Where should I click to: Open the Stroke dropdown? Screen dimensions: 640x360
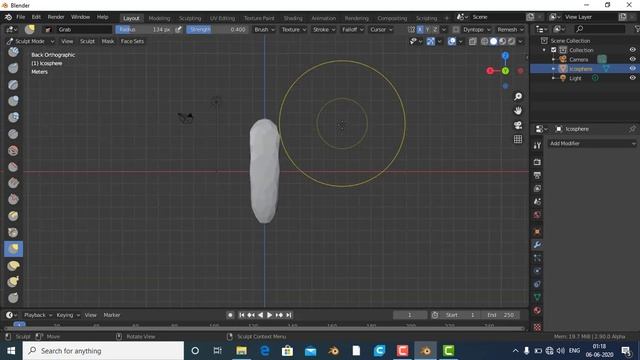324,29
